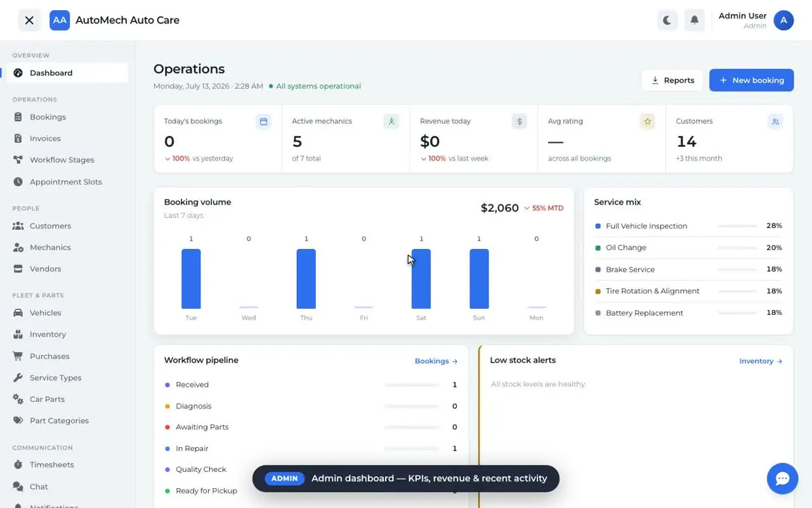Click the Brake Service progress bar
812x508 pixels.
pyautogui.click(x=737, y=269)
